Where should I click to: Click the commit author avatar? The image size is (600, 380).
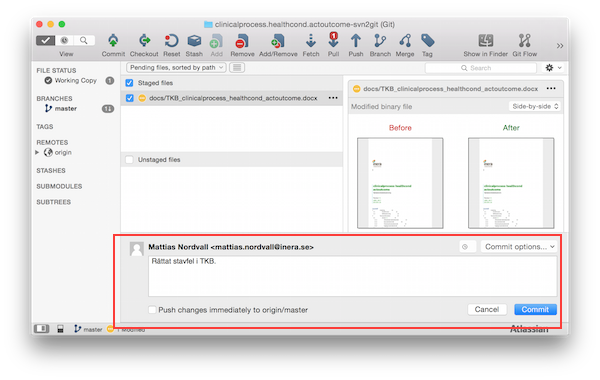[137, 249]
